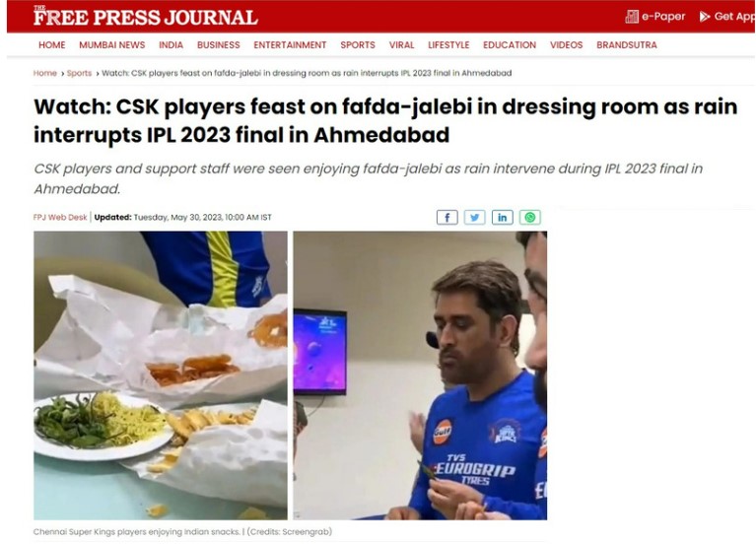Screen dimensions: 756x544
Task: Open the HOME menu item
Action: coord(51,45)
